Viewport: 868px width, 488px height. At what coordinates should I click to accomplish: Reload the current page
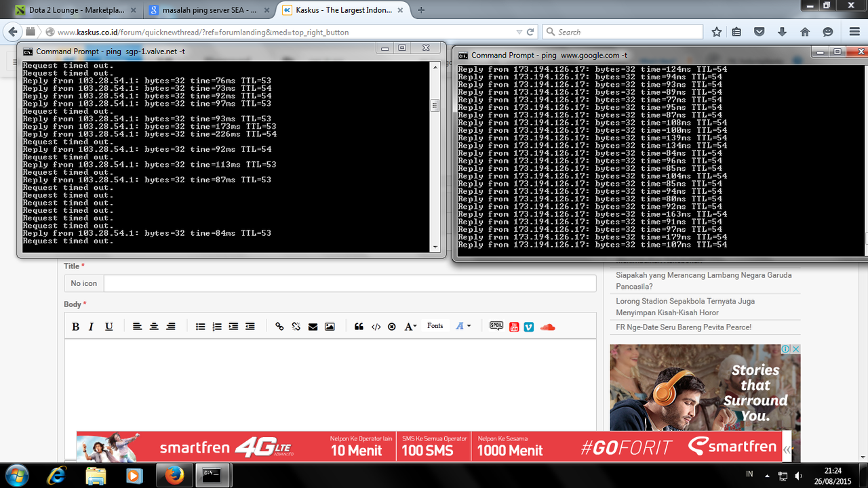530,32
